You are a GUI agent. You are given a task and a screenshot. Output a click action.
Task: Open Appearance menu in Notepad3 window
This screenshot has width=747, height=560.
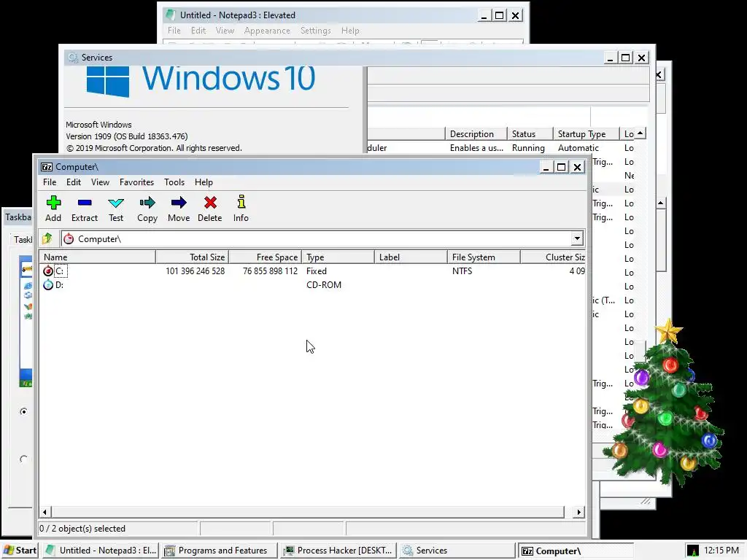[x=267, y=31]
